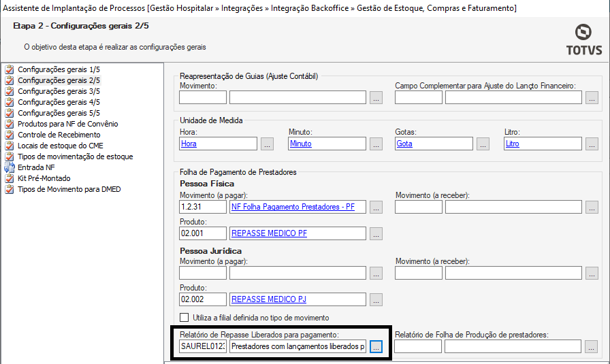Click the Controle de Recebimento checklist icon
The width and height of the screenshot is (610, 364).
click(10, 135)
